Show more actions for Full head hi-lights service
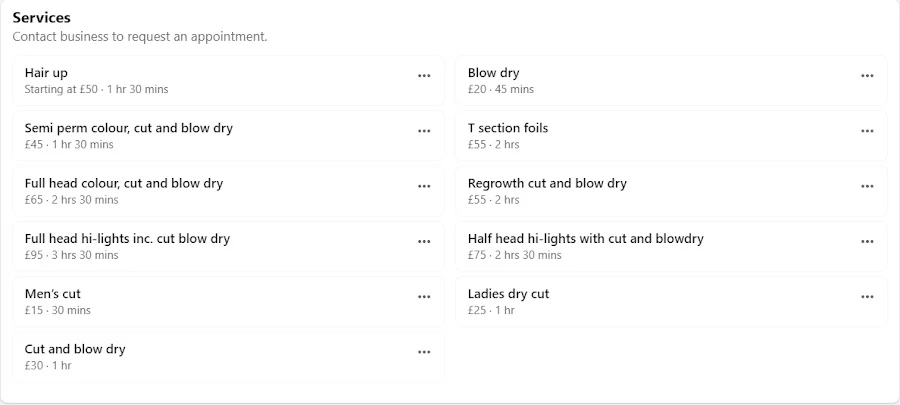The height and width of the screenshot is (405, 900). 424,241
